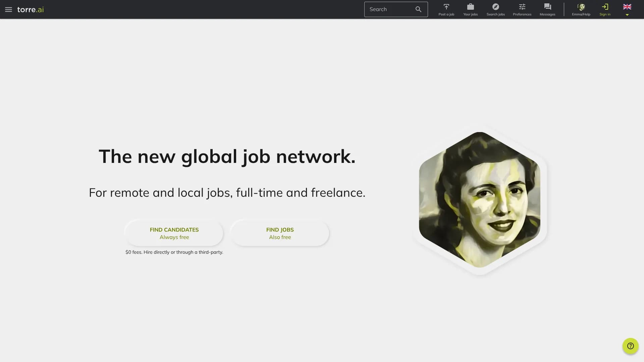This screenshot has height=362, width=644.
Task: Open Post a job
Action: (446, 9)
